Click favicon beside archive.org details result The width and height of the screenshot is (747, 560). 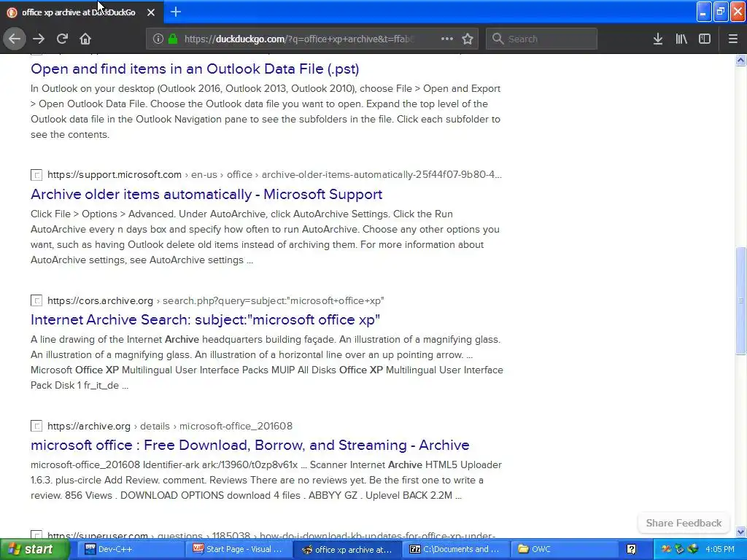36,426
